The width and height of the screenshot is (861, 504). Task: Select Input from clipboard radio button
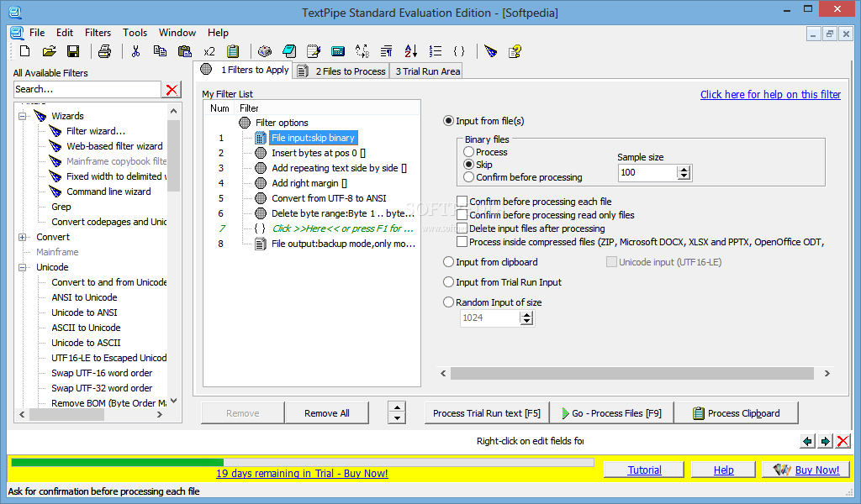(449, 262)
